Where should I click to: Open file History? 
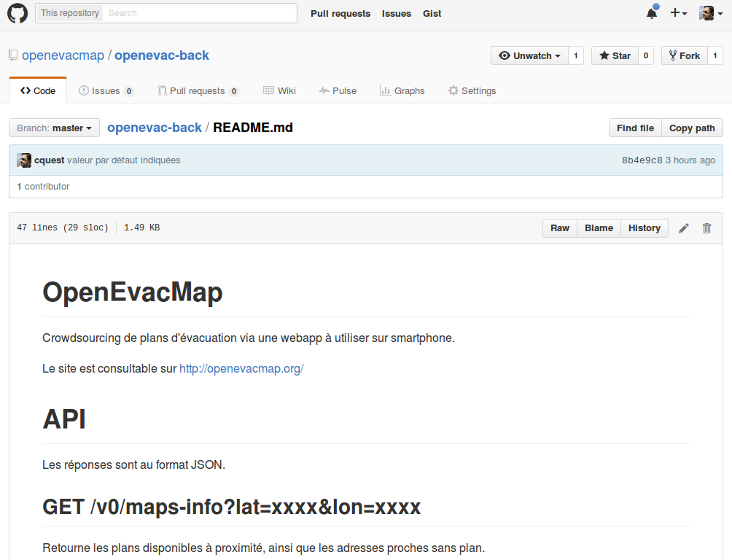[645, 228]
